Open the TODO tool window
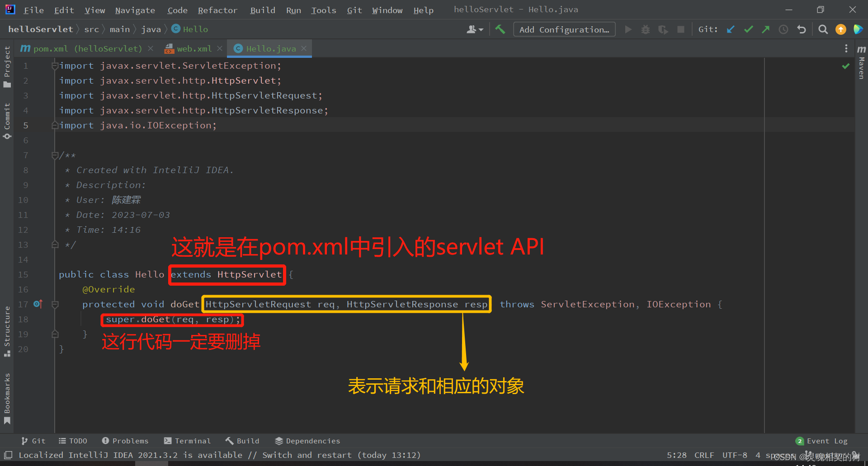Viewport: 868px width, 466px height. tap(73, 441)
